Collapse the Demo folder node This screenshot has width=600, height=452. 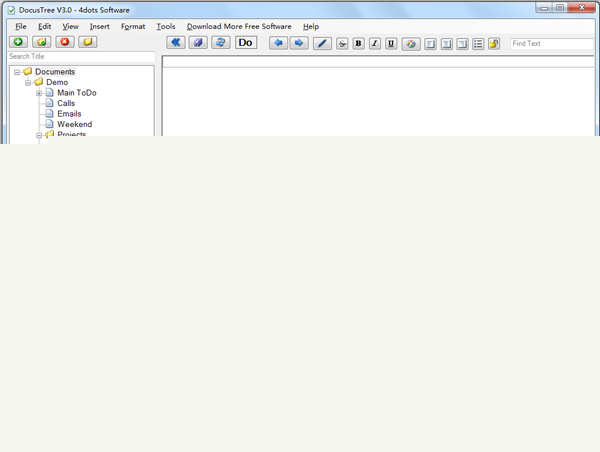[x=28, y=83]
